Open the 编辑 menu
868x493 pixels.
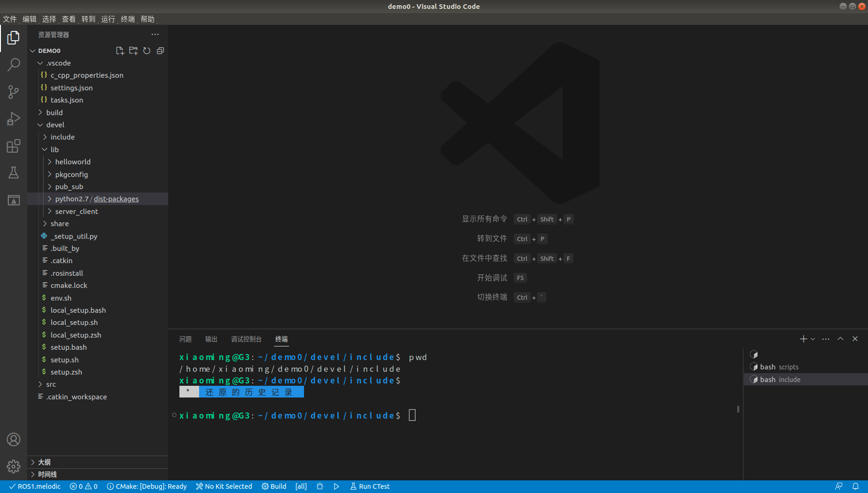(x=30, y=19)
